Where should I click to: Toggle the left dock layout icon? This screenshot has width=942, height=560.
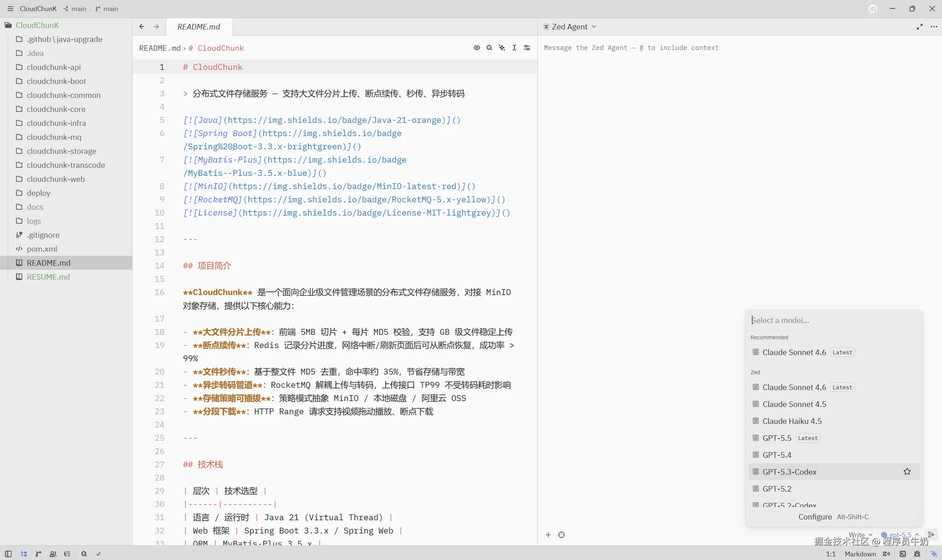click(8, 554)
